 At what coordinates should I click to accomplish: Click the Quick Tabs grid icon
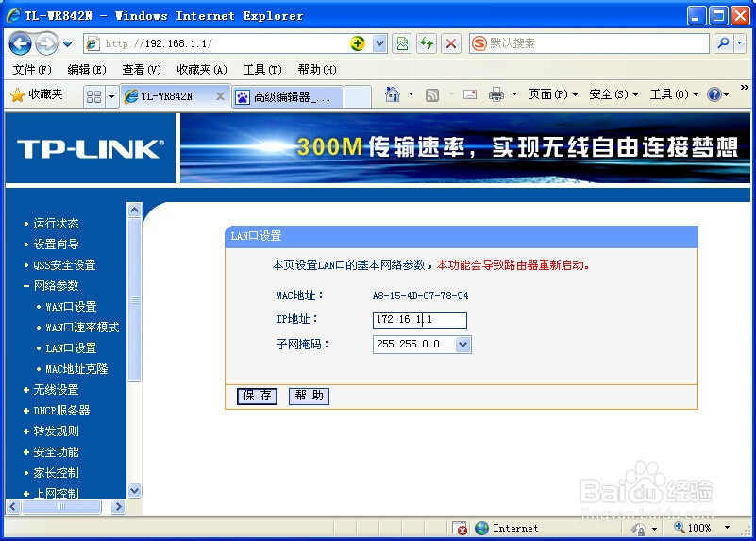pos(93,97)
